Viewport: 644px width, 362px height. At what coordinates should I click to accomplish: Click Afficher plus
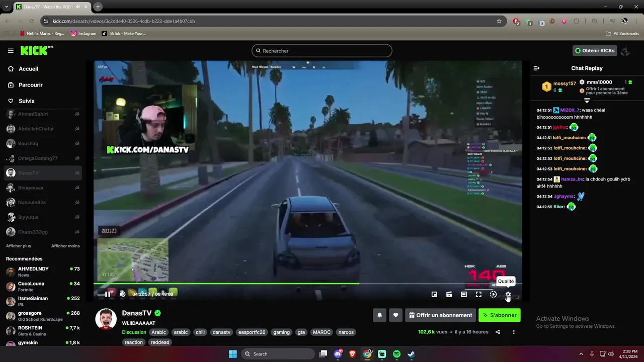(x=19, y=246)
